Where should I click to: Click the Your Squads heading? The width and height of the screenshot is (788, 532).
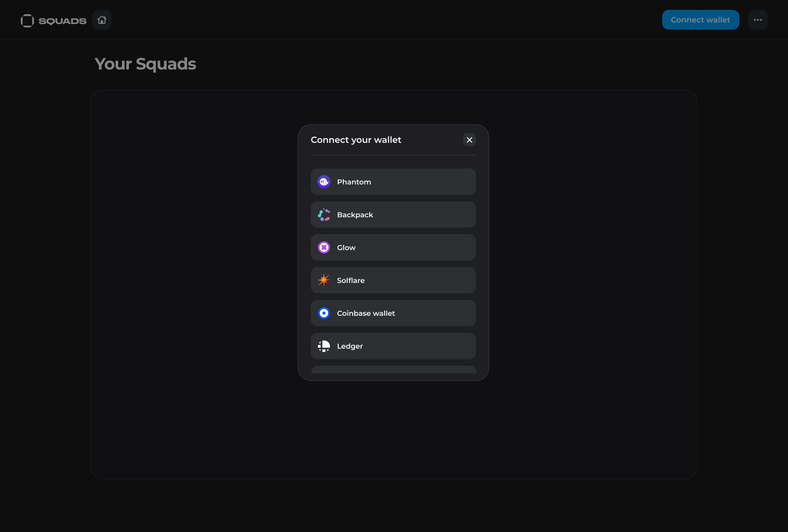pos(145,64)
